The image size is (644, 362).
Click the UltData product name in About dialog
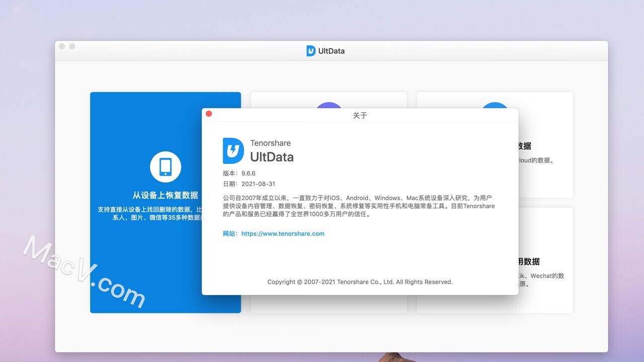point(272,157)
